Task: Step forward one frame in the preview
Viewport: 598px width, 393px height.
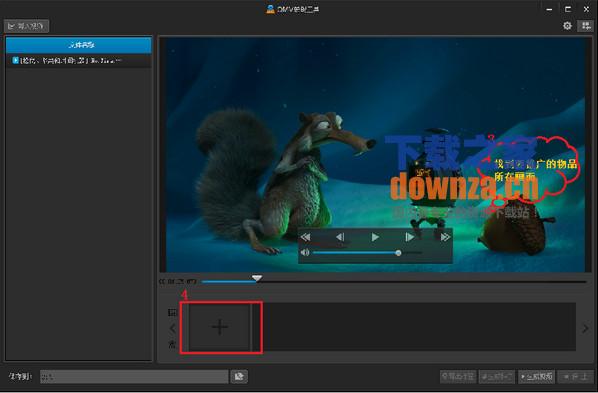Action: 410,237
